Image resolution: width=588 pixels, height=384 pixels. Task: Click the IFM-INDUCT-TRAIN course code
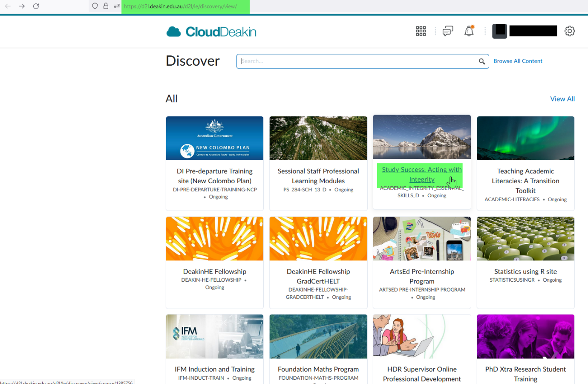[x=201, y=378]
